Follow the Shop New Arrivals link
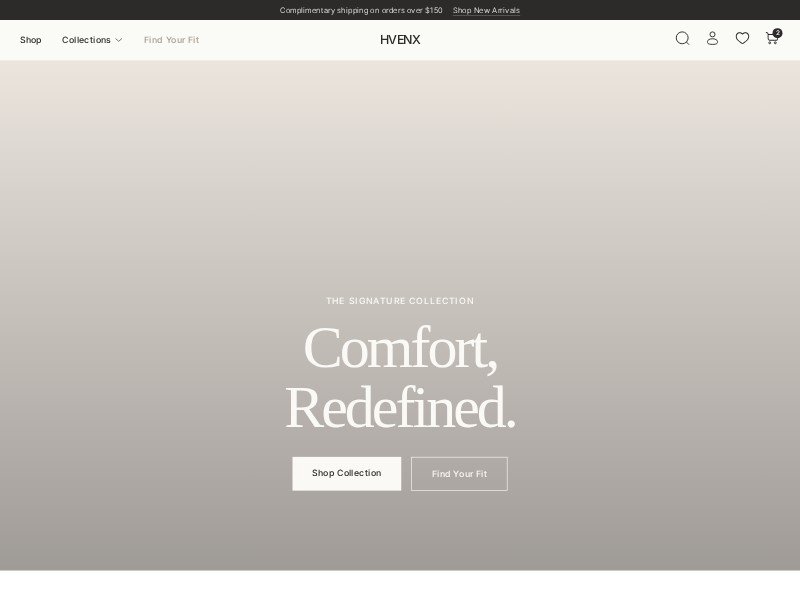Viewport: 800px width, 600px height. click(486, 10)
